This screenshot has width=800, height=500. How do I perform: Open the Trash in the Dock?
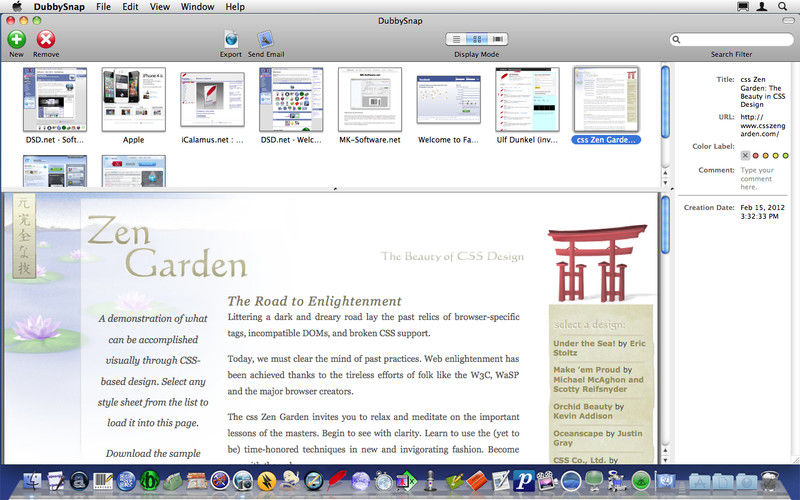(x=770, y=481)
